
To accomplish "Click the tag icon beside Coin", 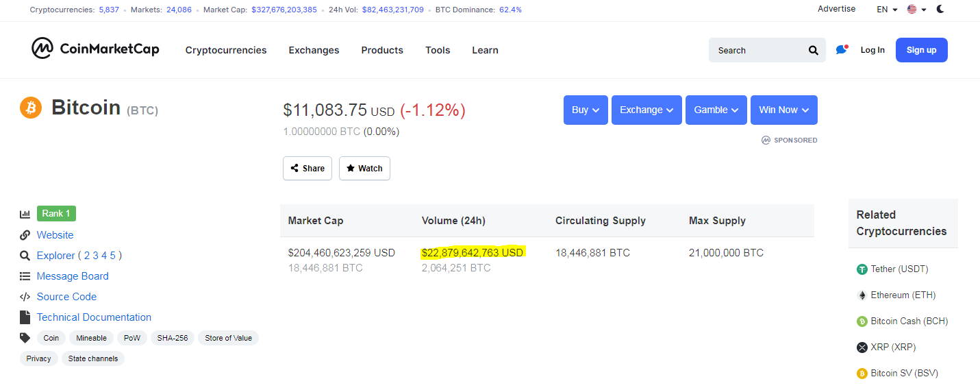I will (25, 338).
